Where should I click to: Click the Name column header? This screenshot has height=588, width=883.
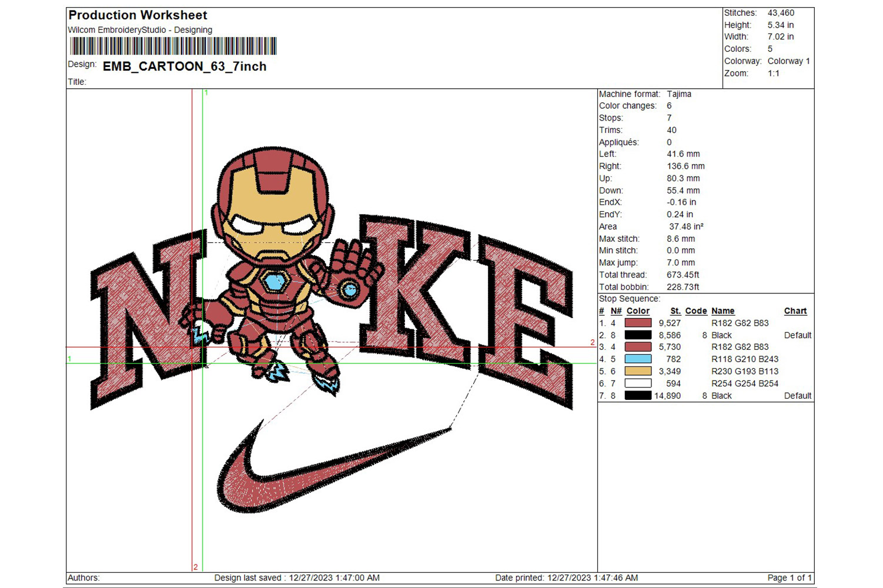[x=723, y=311]
